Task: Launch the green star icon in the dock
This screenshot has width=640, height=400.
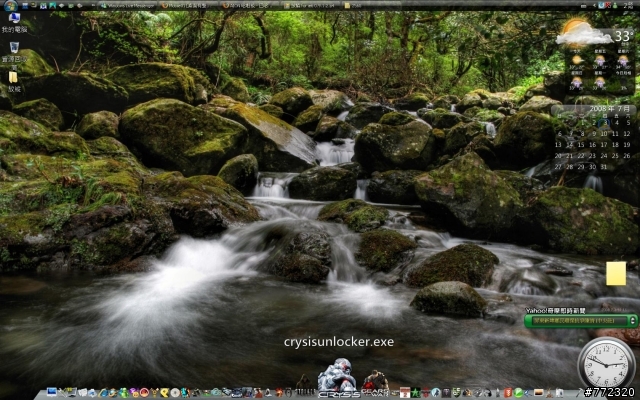Action: coord(416,392)
